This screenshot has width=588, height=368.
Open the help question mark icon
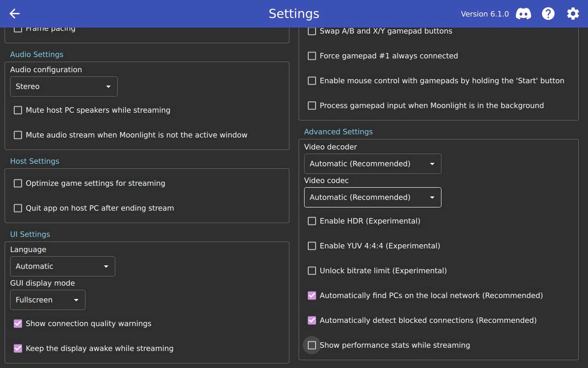click(548, 14)
